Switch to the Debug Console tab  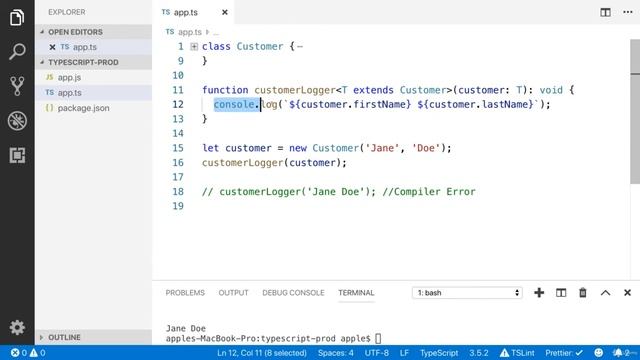pos(293,293)
